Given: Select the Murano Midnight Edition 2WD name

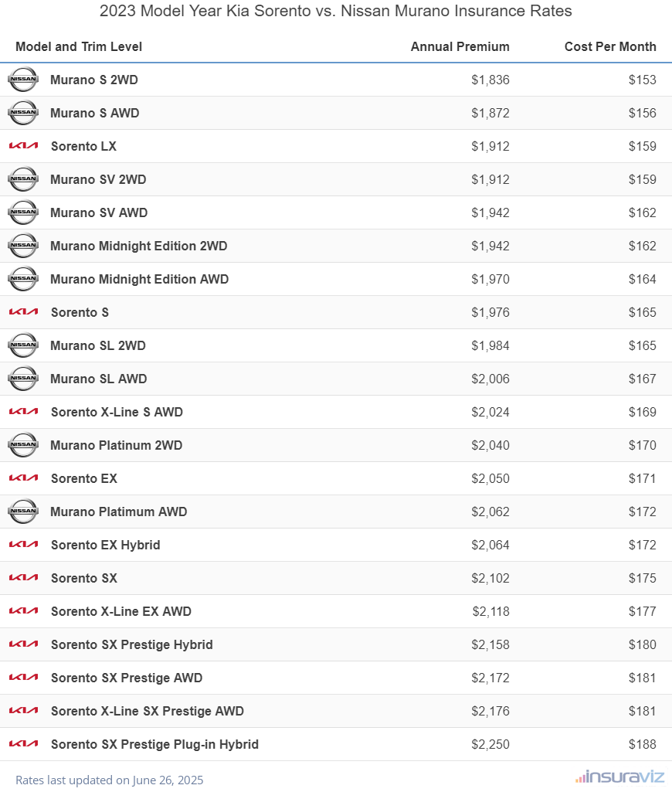Looking at the screenshot, I should tap(139, 246).
